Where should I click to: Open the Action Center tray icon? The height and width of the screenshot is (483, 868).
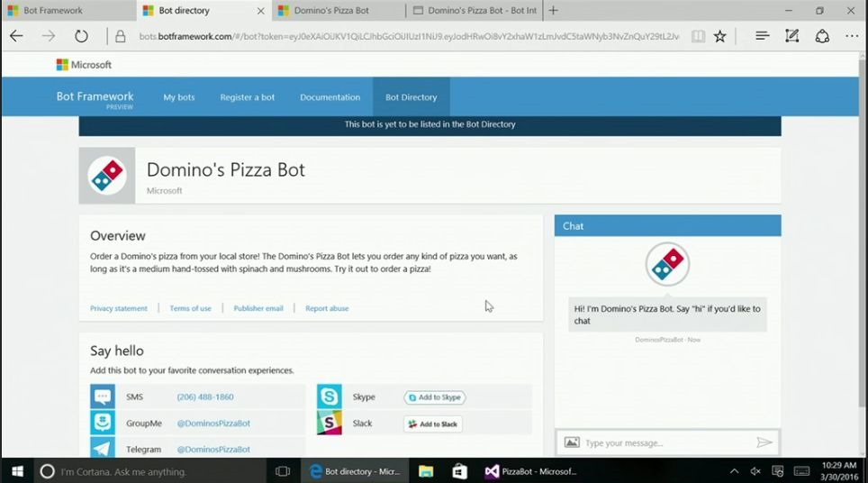pos(778,471)
